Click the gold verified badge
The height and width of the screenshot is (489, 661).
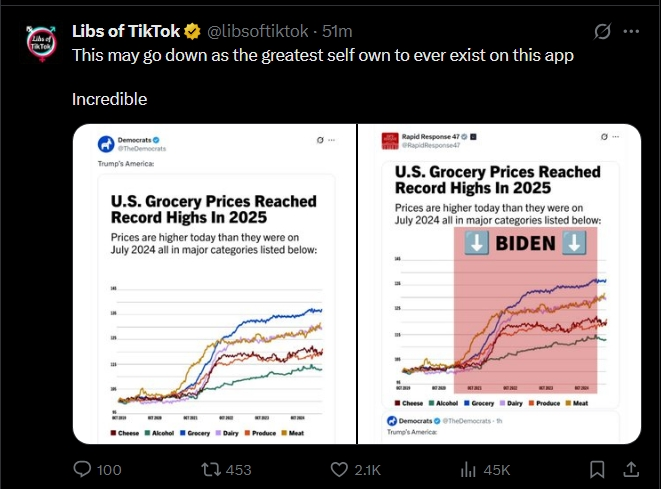(194, 31)
